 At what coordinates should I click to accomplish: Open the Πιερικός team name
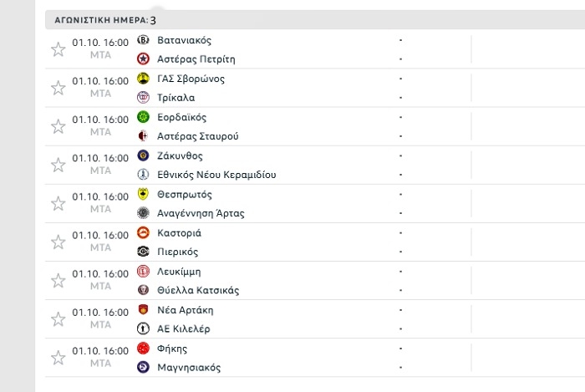(x=177, y=252)
